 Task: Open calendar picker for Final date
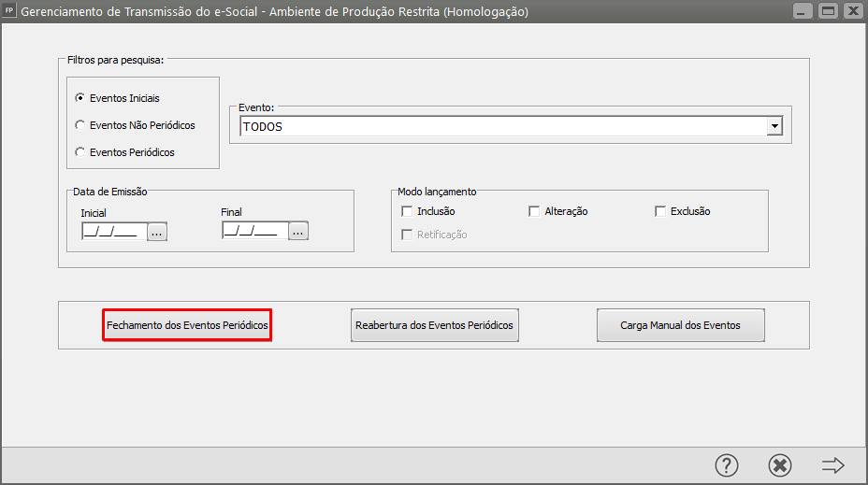297,231
